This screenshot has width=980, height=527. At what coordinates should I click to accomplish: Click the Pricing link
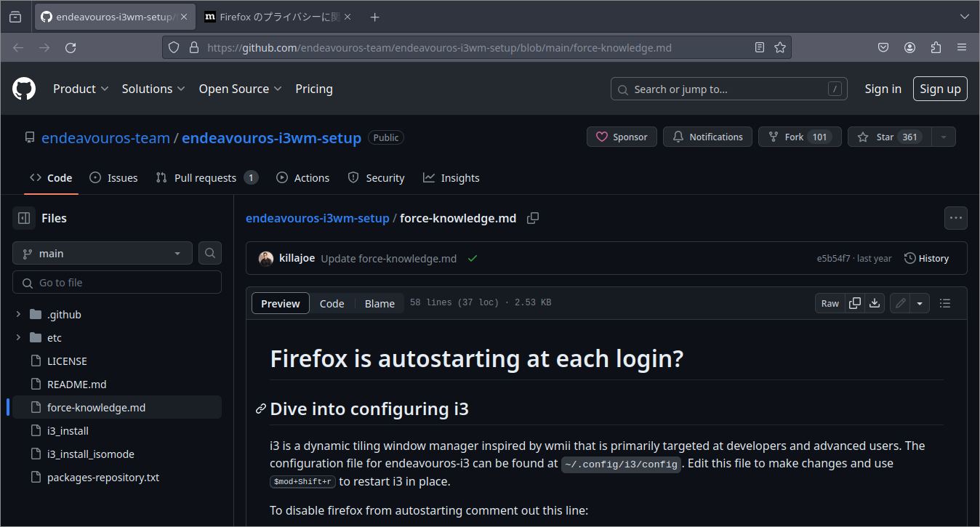coord(314,89)
